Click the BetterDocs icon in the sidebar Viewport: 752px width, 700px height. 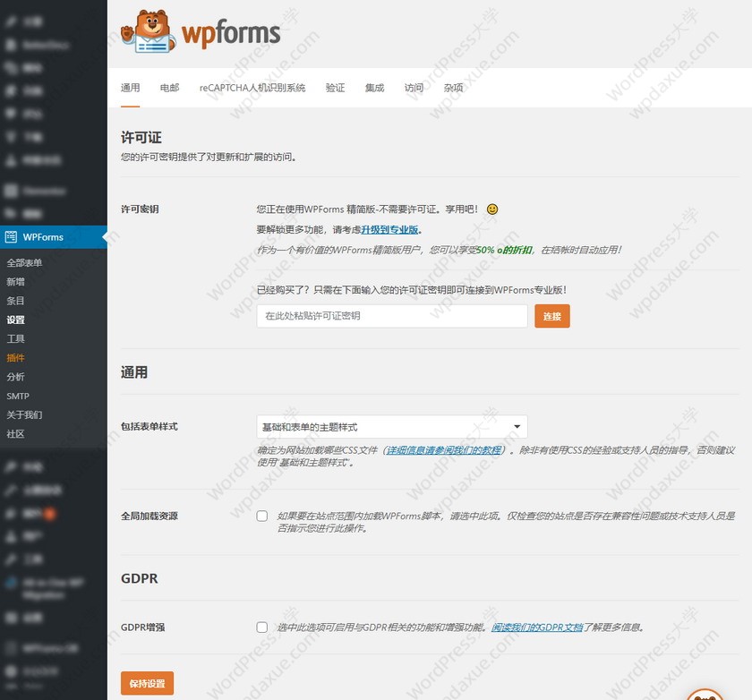point(11,45)
